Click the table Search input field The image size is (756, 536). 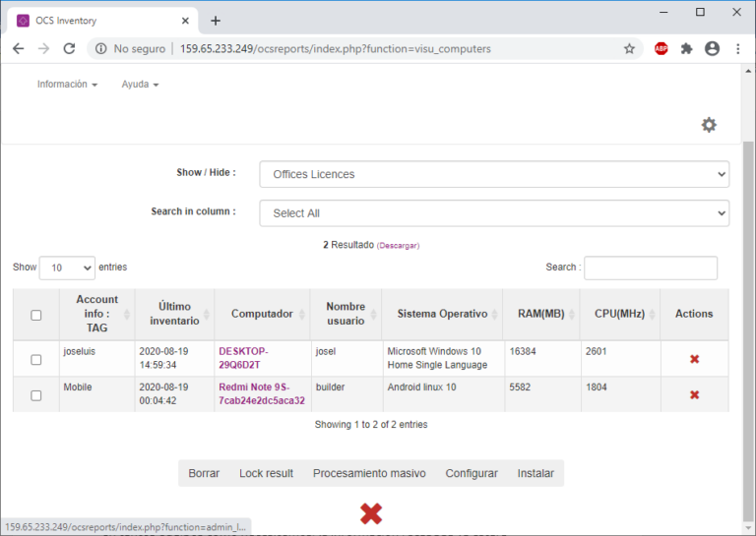point(651,268)
